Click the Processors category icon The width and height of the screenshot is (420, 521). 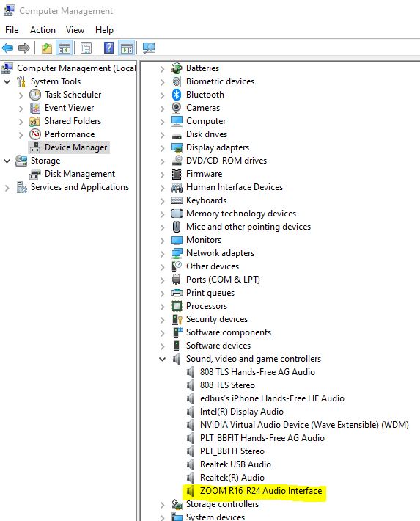pos(177,306)
